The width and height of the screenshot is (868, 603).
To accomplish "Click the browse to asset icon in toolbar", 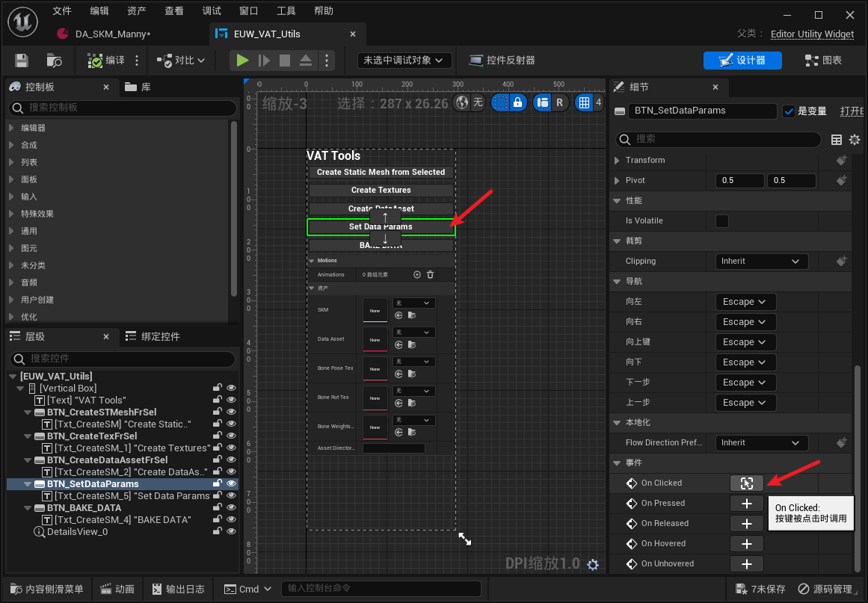I will pyautogui.click(x=54, y=61).
